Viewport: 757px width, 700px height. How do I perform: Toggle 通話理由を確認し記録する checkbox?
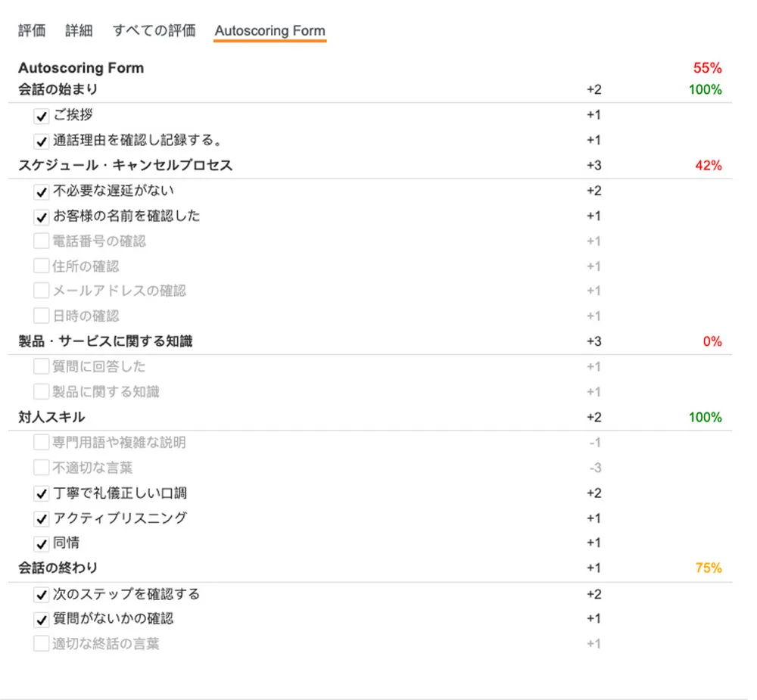coord(42,141)
